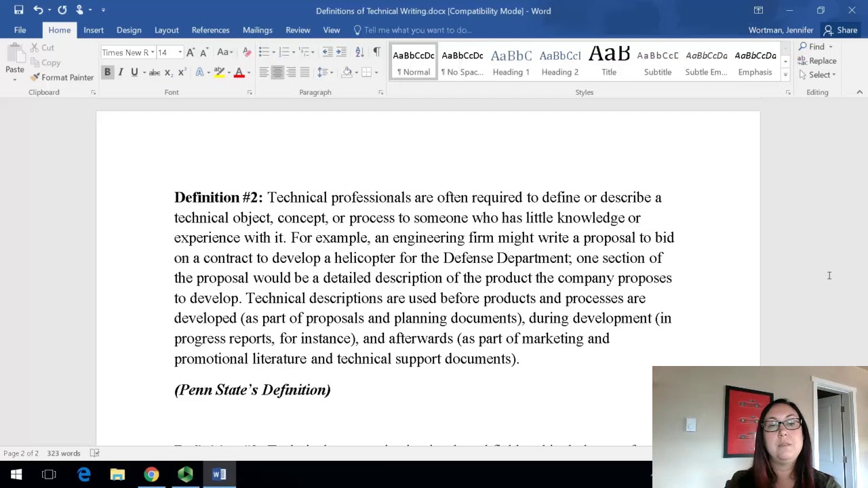Share the document
This screenshot has height=488, width=868.
pos(840,30)
